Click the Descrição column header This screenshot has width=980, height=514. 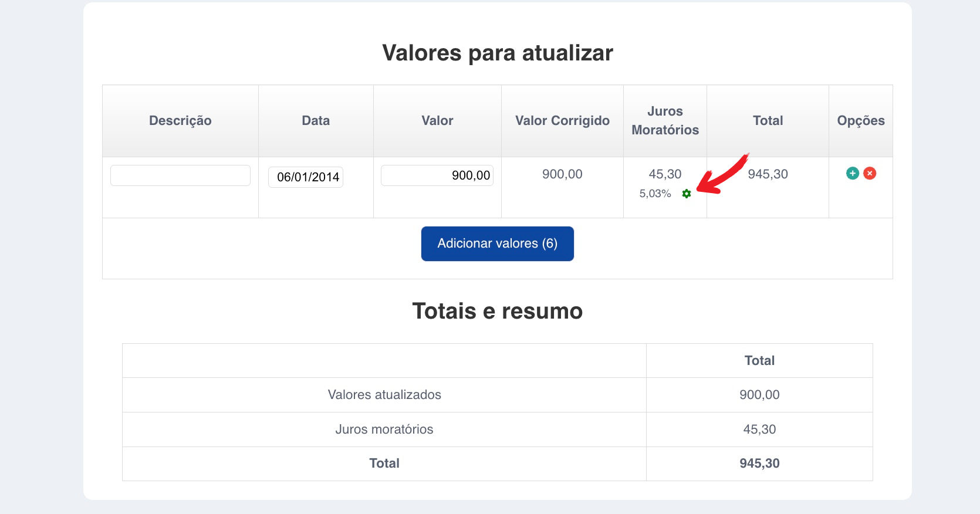[x=180, y=121]
